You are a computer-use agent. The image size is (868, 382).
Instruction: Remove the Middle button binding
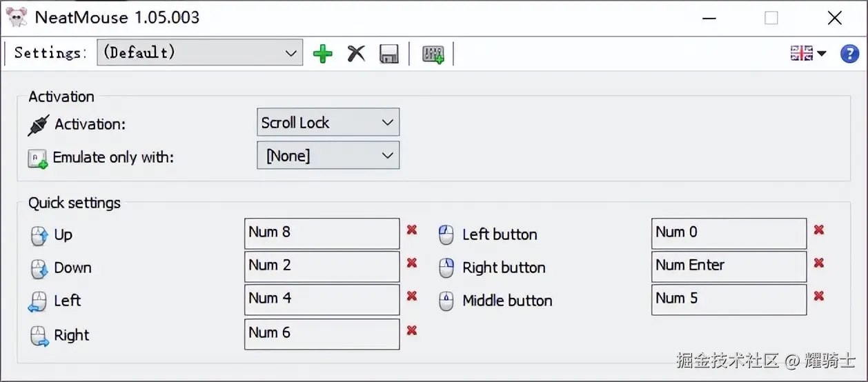pyautogui.click(x=819, y=296)
